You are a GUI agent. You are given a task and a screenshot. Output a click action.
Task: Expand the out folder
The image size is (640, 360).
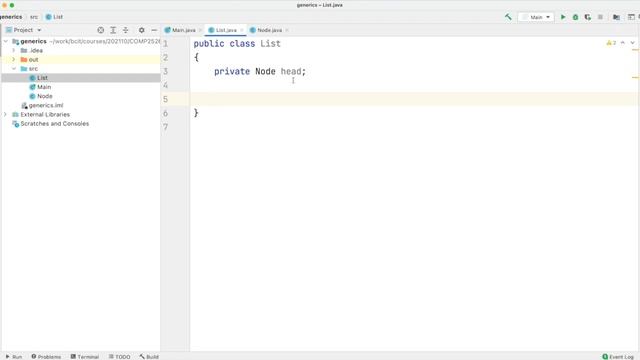(14, 60)
